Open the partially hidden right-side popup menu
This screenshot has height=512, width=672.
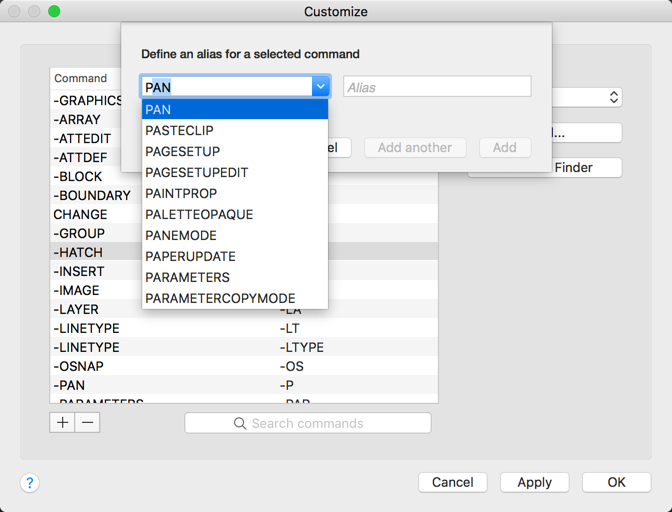point(613,98)
